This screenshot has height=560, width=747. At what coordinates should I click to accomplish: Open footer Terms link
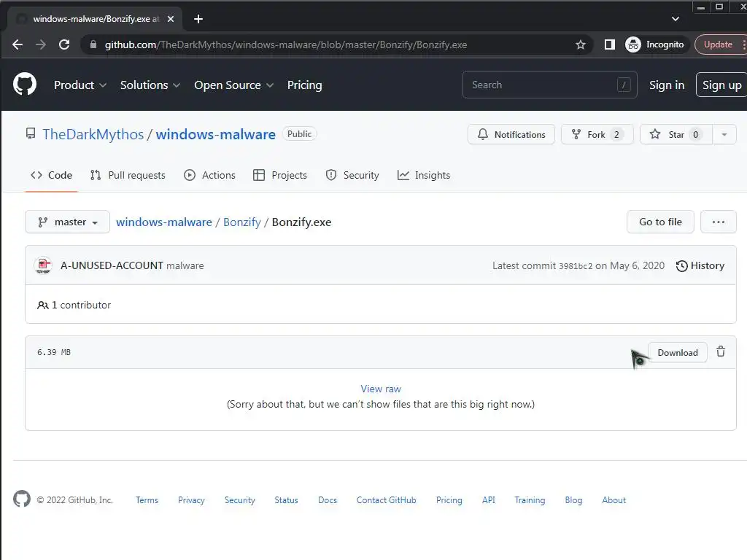click(147, 500)
